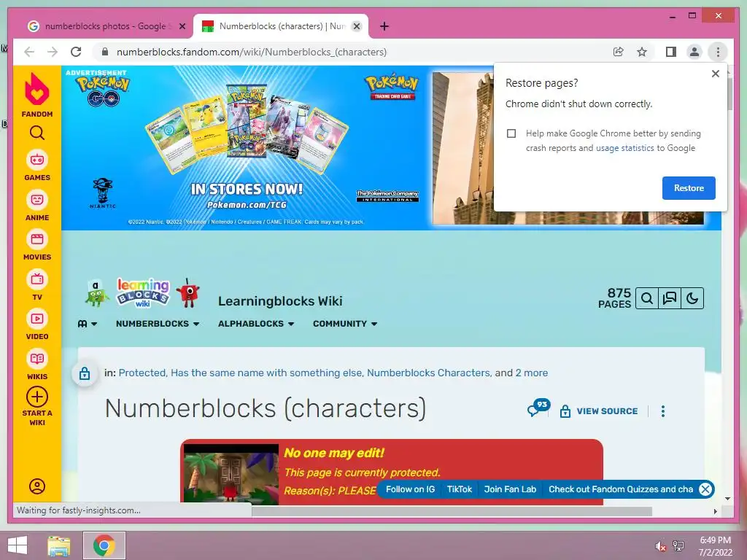Image resolution: width=747 pixels, height=560 pixels.
Task: Open user profile icon in sidebar
Action: pos(36,486)
